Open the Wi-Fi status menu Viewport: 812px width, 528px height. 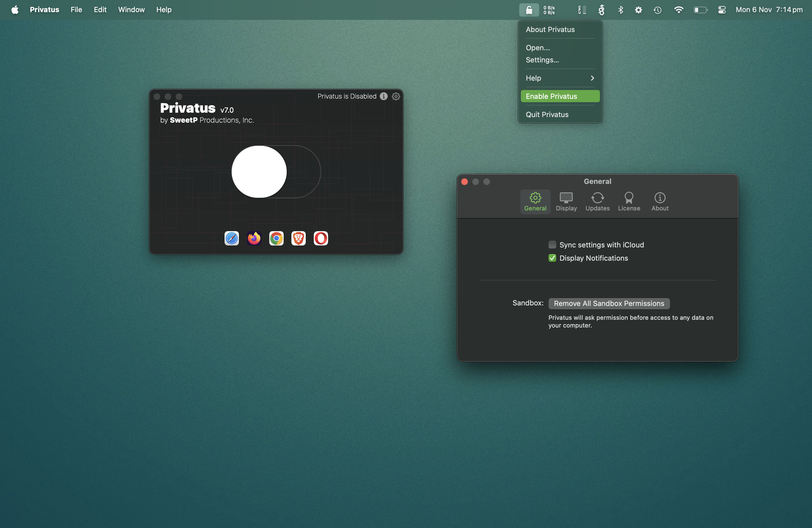coord(679,10)
